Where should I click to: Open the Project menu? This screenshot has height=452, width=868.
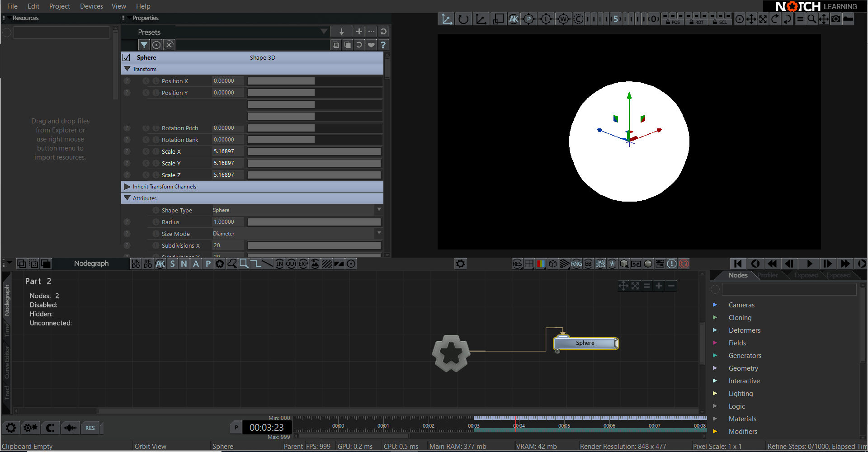coord(60,6)
